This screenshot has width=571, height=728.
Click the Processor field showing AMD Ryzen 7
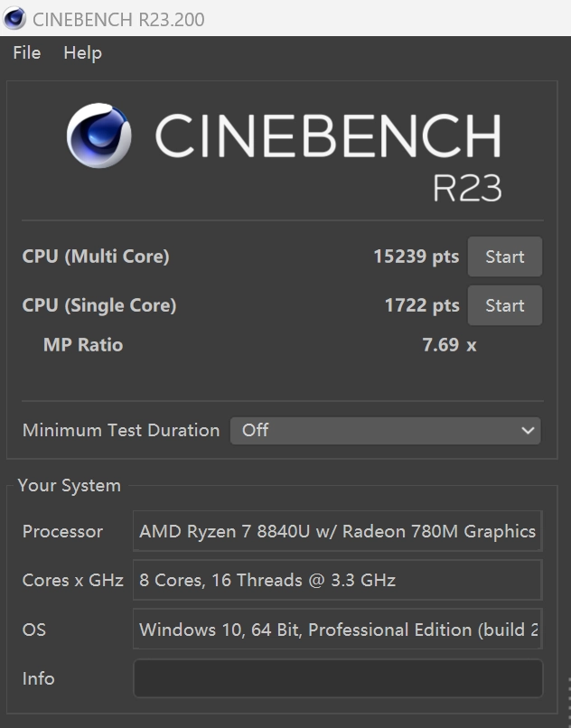(337, 531)
